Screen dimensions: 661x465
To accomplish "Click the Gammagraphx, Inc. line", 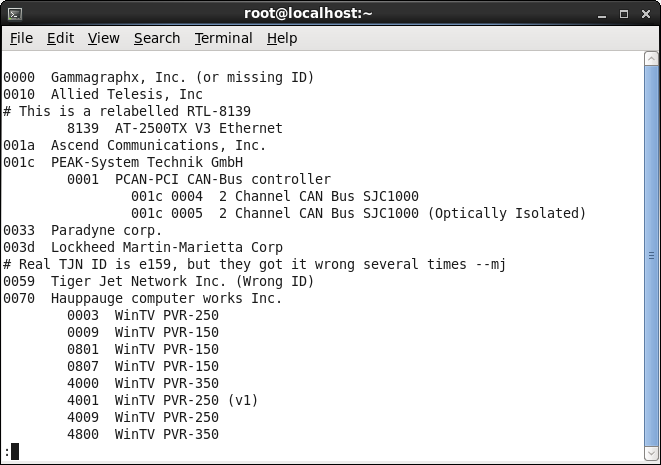I will [158, 77].
